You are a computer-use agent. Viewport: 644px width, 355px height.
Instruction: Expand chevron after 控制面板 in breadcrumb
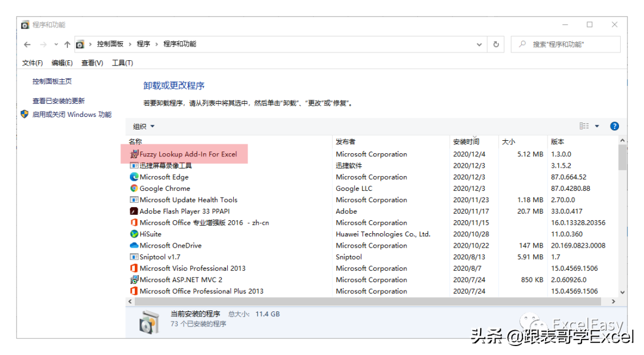click(x=130, y=44)
